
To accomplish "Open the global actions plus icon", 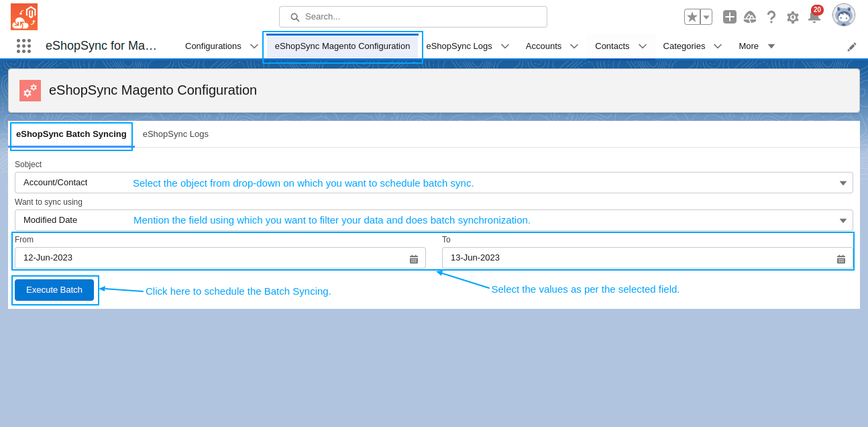I will coord(730,17).
